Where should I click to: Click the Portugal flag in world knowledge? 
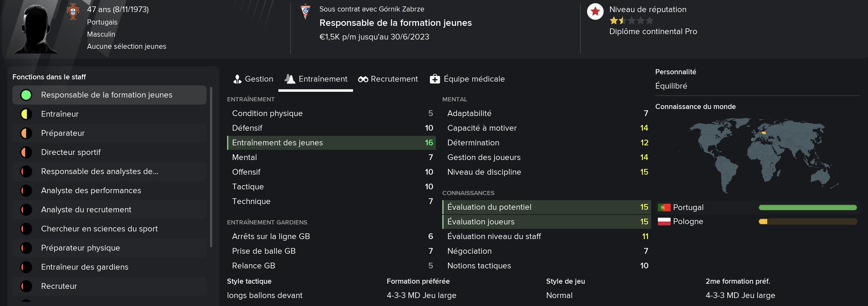[664, 208]
